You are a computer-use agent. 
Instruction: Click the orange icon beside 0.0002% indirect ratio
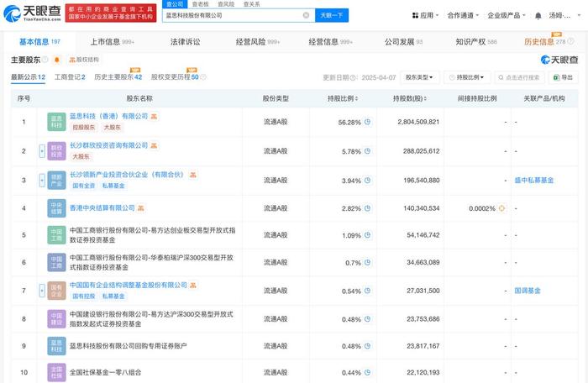501,207
